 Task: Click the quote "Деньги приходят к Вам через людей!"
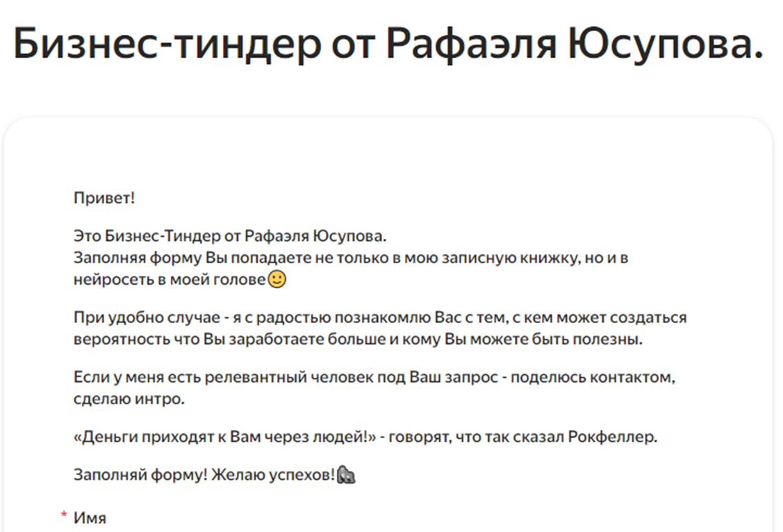225,438
